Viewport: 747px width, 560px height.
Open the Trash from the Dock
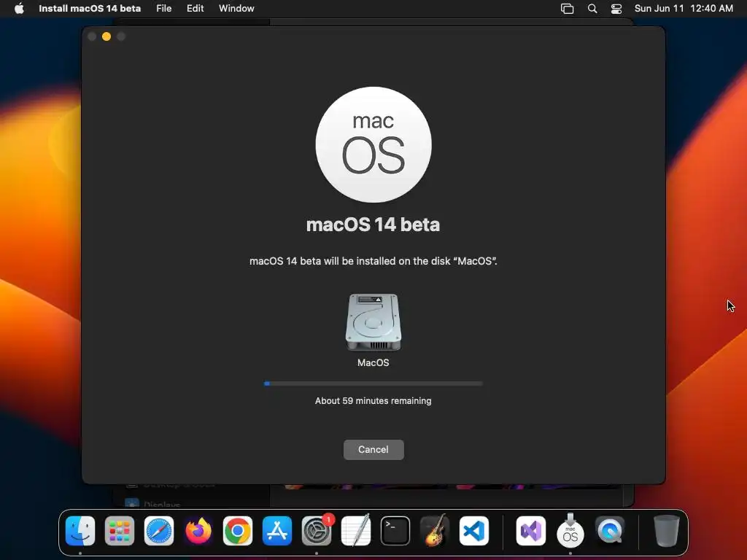(666, 531)
